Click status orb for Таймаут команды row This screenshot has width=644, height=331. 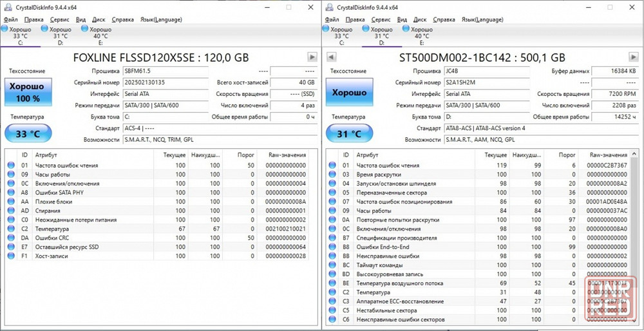[x=332, y=265]
